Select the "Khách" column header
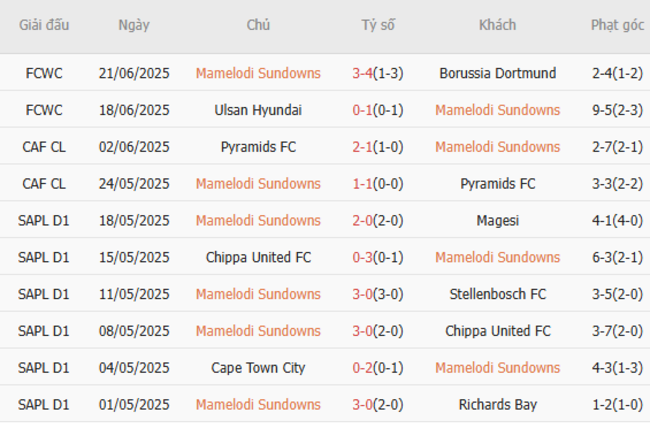 click(497, 25)
